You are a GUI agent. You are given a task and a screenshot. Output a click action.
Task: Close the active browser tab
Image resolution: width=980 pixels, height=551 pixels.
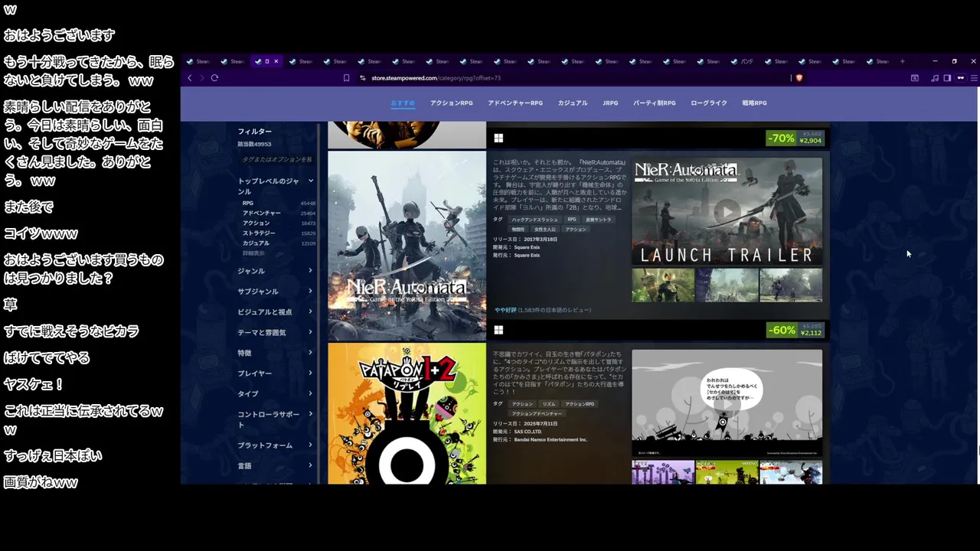(276, 61)
